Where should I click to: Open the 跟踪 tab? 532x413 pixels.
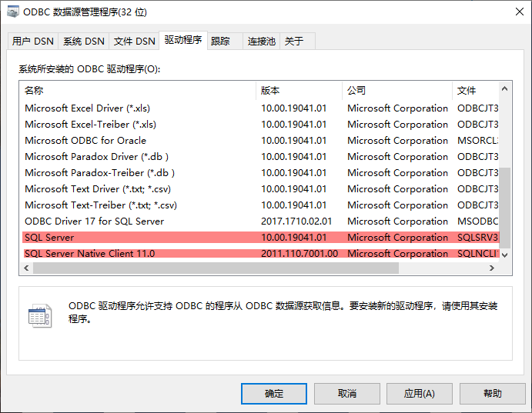tap(225, 42)
